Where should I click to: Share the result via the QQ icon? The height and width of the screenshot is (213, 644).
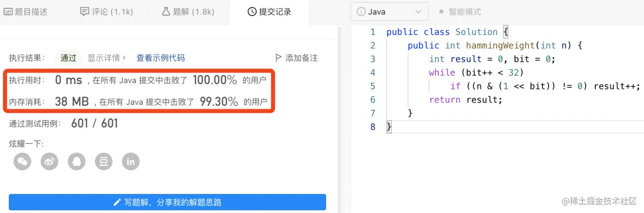tap(77, 162)
